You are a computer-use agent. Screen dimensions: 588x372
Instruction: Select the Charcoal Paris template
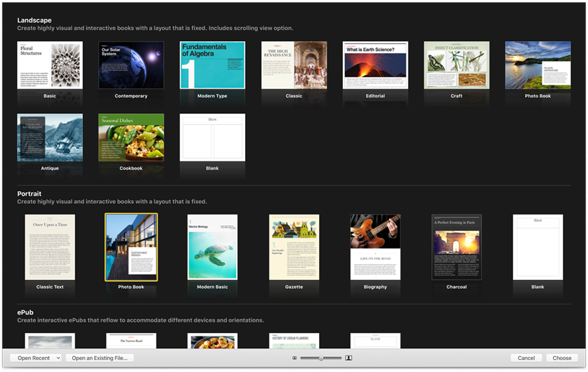(x=457, y=247)
